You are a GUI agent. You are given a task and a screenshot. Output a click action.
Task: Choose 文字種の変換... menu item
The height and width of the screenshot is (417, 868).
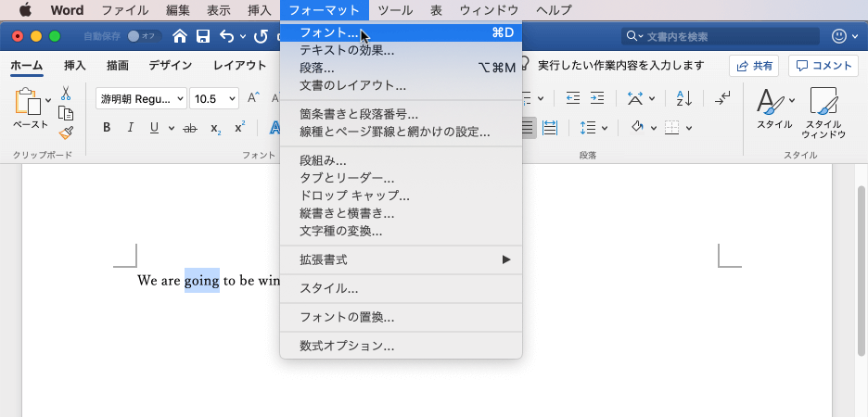click(x=401, y=231)
